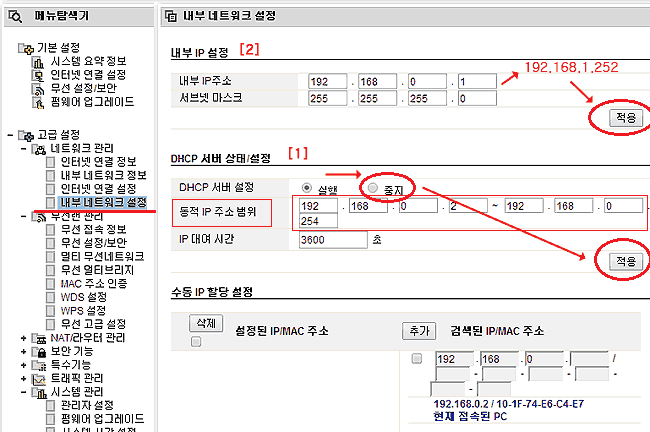Click the page icon beside 무선 고급 설정
The height and width of the screenshot is (432, 650).
pyautogui.click(x=51, y=325)
